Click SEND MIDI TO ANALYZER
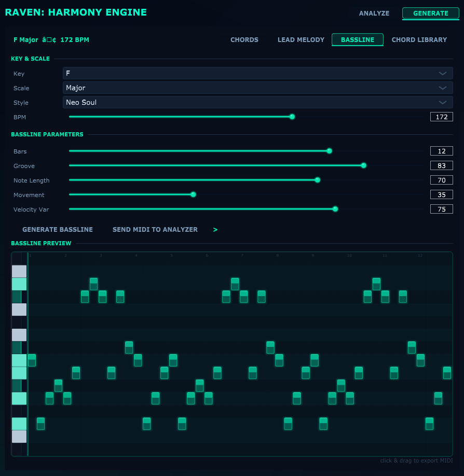Image resolution: width=464 pixels, height=476 pixels. pos(155,229)
